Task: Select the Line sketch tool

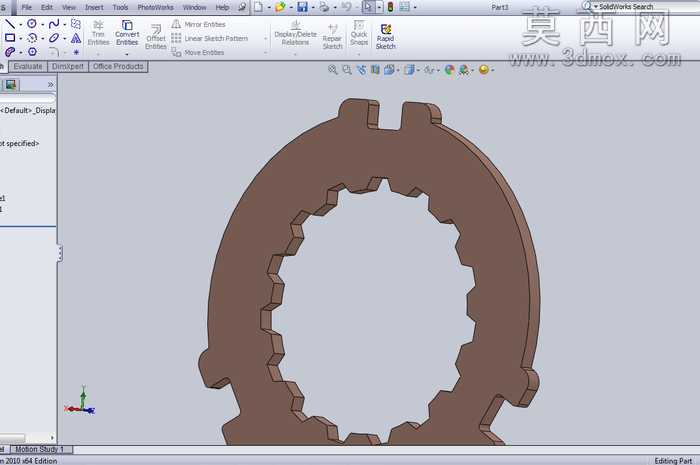Action: click(10, 24)
